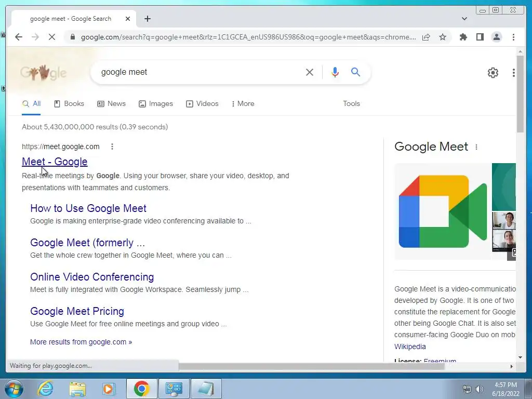Open Windows Explorer folder on taskbar
The height and width of the screenshot is (399, 532).
(x=77, y=389)
